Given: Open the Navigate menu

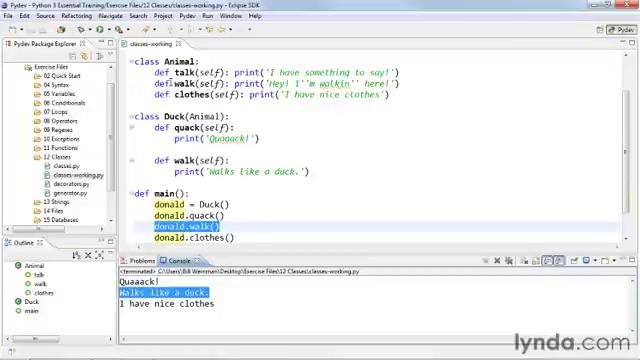Looking at the screenshot, I should [x=111, y=16].
